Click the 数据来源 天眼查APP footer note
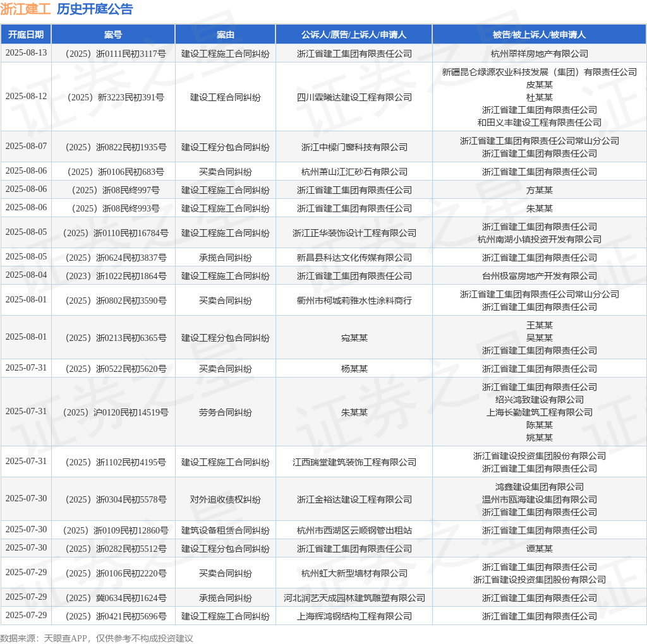This screenshot has width=647, height=644. click(97, 638)
